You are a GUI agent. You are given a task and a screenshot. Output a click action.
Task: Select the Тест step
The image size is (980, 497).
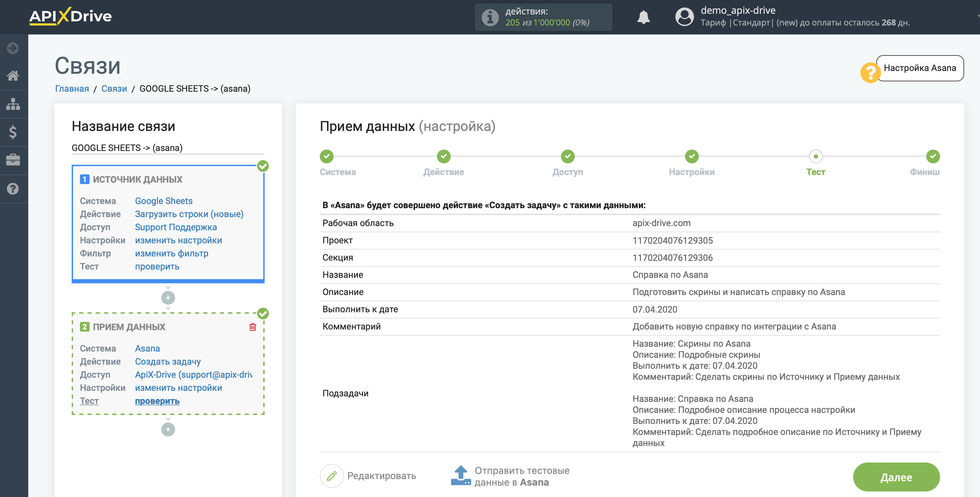point(816,156)
